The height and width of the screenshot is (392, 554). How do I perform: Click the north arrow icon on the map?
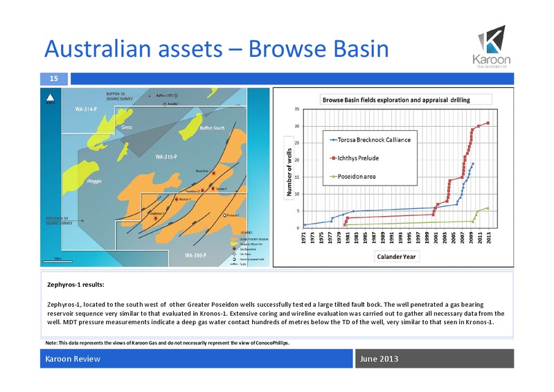point(50,97)
